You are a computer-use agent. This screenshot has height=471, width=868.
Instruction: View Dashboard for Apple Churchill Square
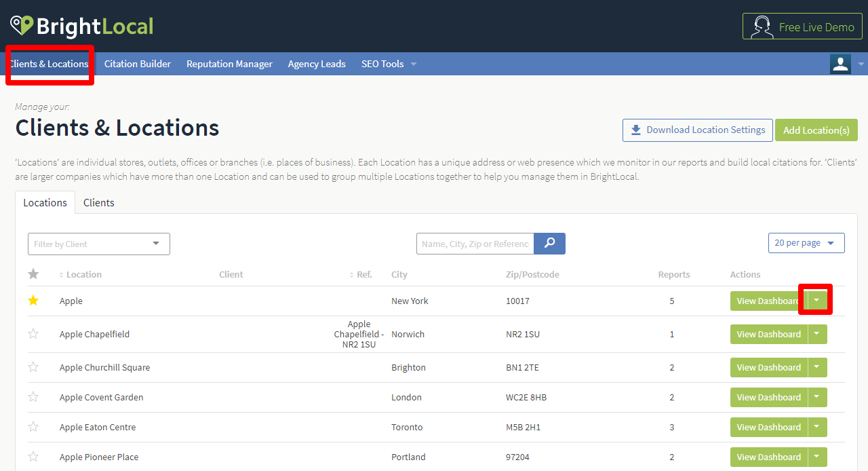point(769,367)
